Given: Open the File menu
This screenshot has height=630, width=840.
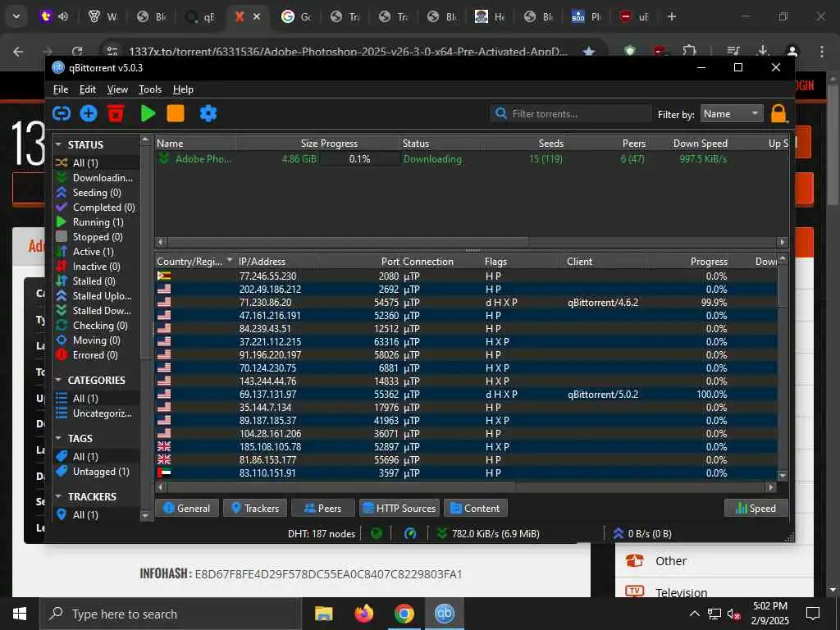Looking at the screenshot, I should [61, 89].
